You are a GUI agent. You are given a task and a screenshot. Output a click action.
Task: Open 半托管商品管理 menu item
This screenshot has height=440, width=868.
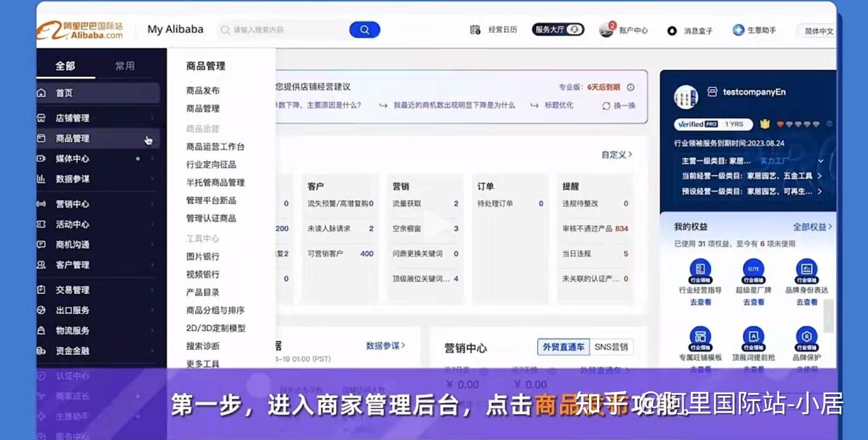point(216,182)
